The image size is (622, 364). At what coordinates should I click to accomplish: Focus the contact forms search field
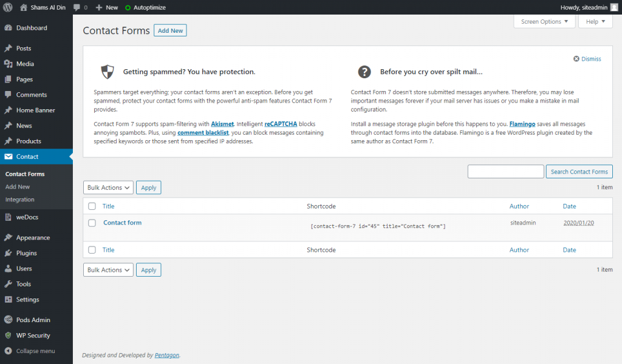pyautogui.click(x=505, y=172)
